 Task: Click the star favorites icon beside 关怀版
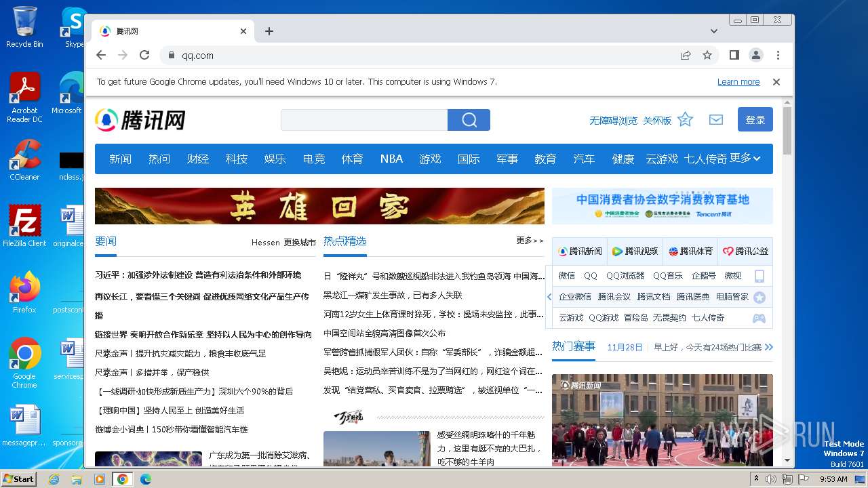coord(685,120)
